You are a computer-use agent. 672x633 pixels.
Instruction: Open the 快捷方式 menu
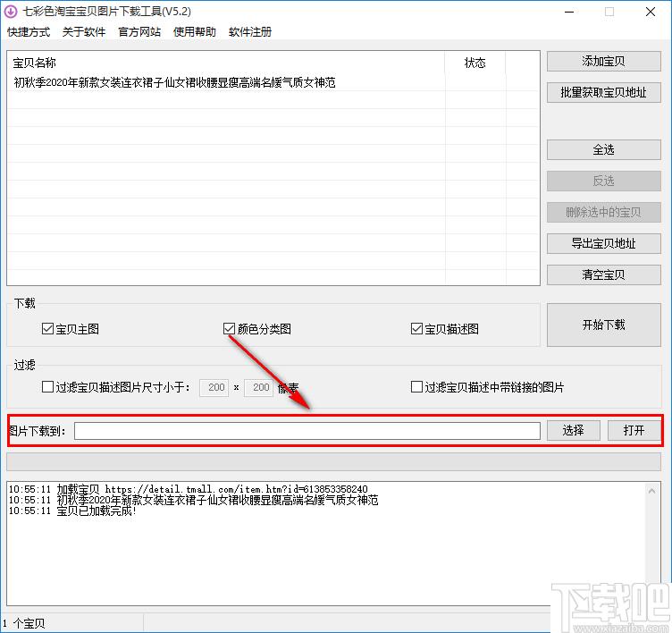coord(29,32)
